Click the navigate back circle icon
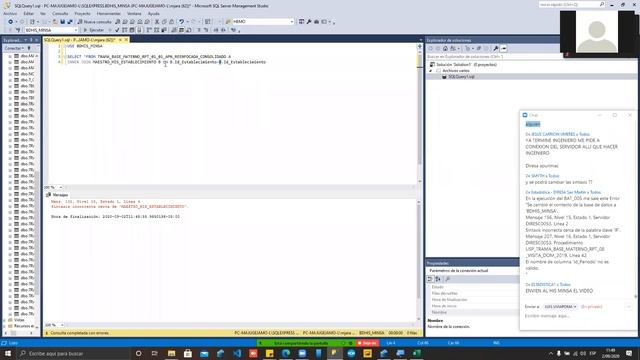640x360 pixels. click(11, 22)
